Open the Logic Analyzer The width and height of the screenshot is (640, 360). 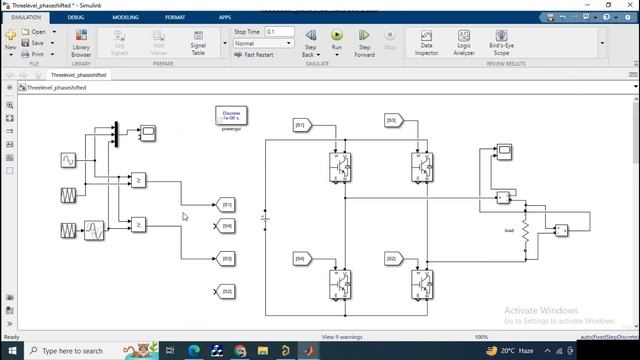tap(464, 43)
